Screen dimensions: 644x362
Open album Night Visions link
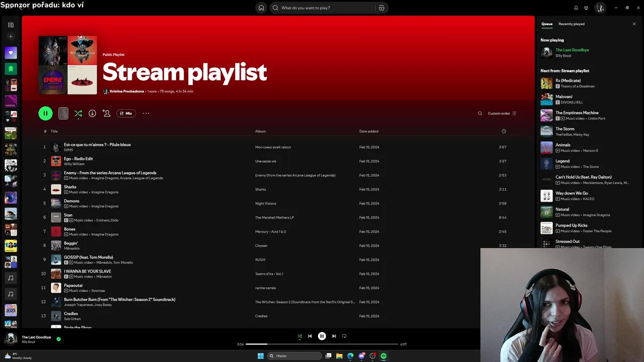(266, 204)
